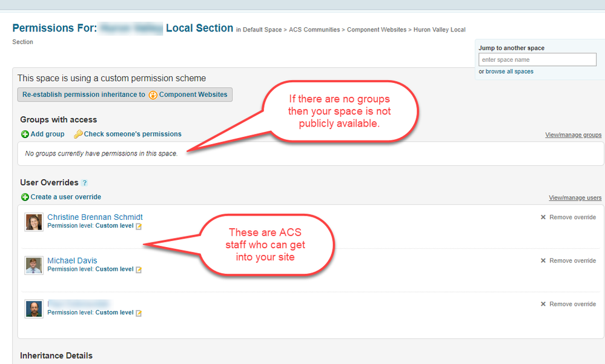
Task: Open Component Websites breadcrumb link
Action: pyautogui.click(x=377, y=30)
